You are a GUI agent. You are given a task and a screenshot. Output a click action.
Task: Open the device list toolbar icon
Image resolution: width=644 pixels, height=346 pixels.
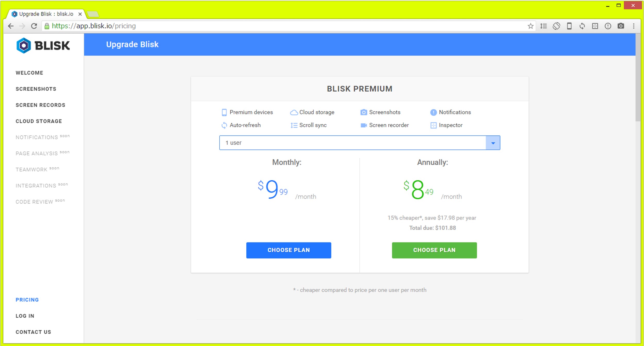point(569,26)
